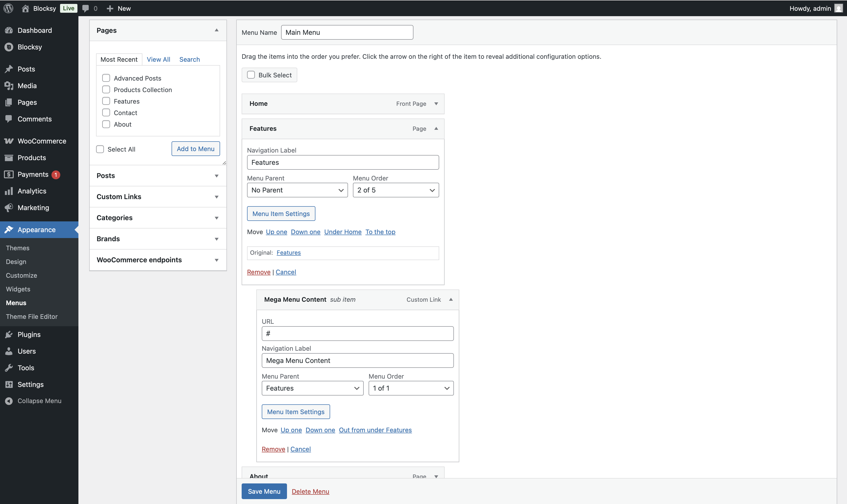Collapse the Pages panel arrow
The height and width of the screenshot is (504, 847).
click(x=216, y=30)
